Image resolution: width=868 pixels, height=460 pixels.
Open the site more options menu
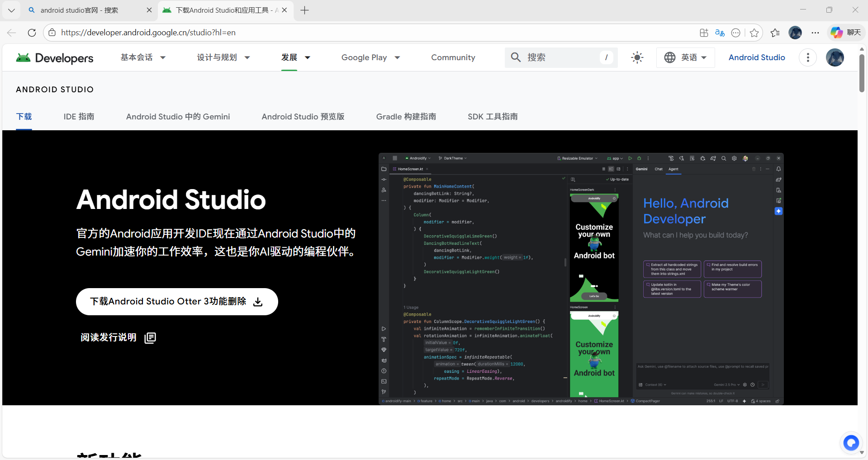click(x=808, y=57)
